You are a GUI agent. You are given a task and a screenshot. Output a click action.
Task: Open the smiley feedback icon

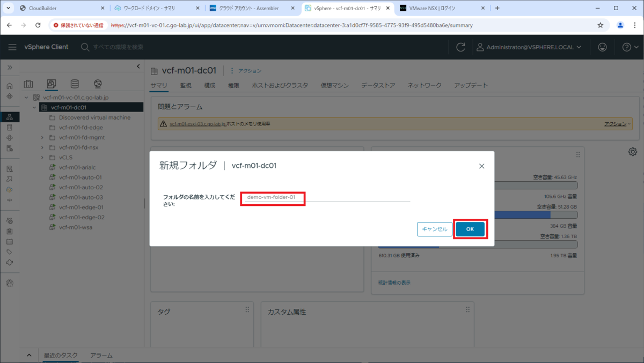coord(603,47)
